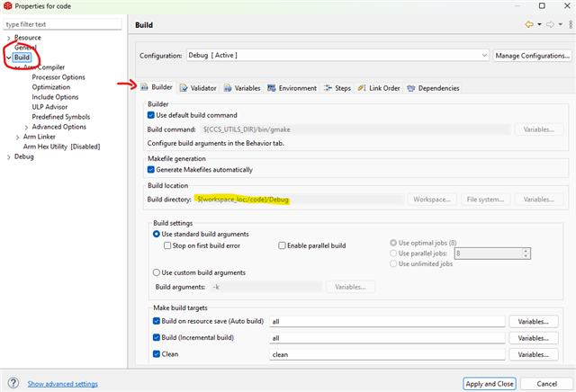The width and height of the screenshot is (576, 392).
Task: Toggle Build (Incremental build) checkbox
Action: click(x=156, y=338)
